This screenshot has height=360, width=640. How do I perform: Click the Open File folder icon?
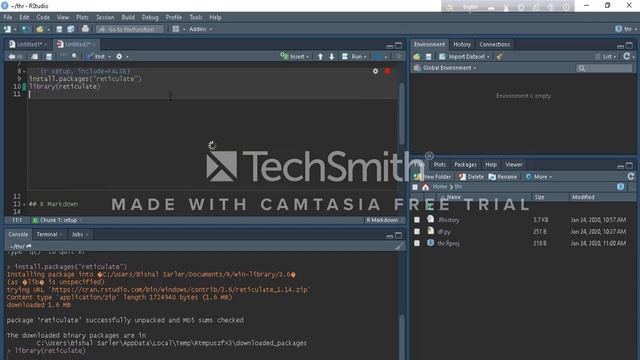[40, 29]
